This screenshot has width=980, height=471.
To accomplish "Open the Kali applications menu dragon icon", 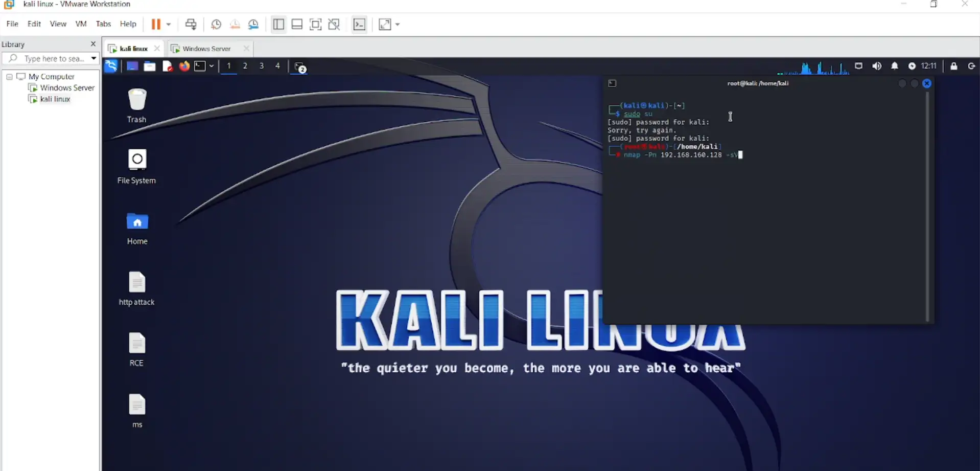I will coord(111,65).
